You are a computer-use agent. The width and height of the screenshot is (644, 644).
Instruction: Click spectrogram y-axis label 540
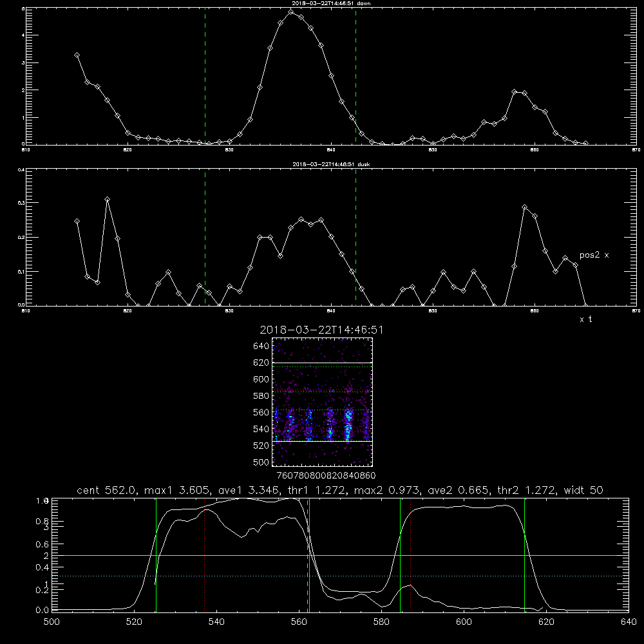point(261,429)
